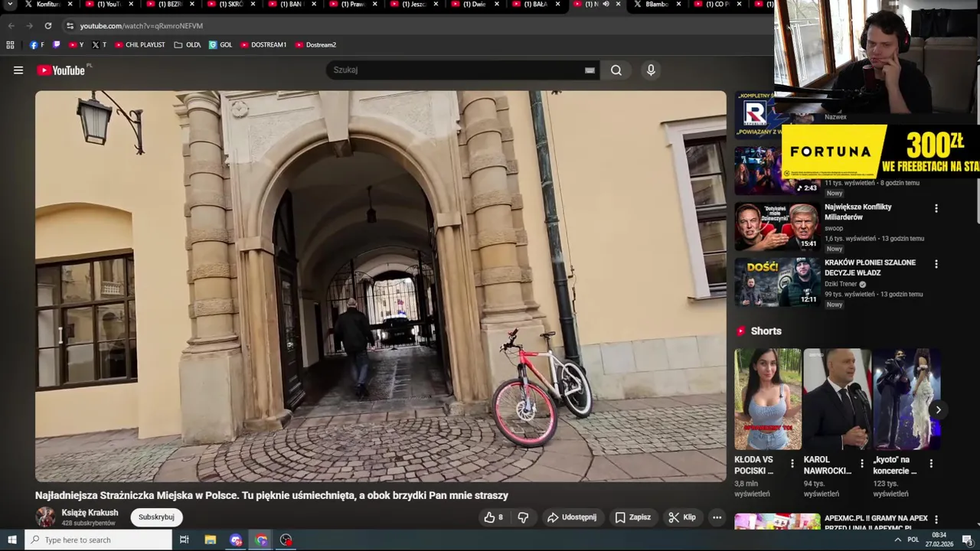Open Windows Start menu

(12, 540)
